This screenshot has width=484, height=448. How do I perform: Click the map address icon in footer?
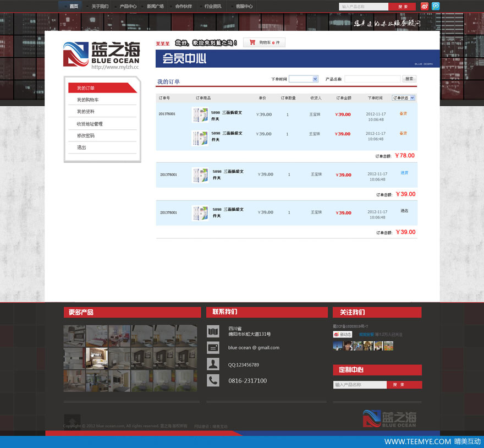coord(213,331)
